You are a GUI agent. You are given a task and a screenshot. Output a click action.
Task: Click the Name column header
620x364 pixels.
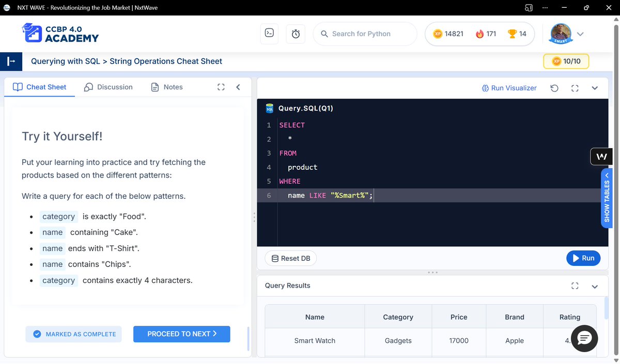(315, 317)
